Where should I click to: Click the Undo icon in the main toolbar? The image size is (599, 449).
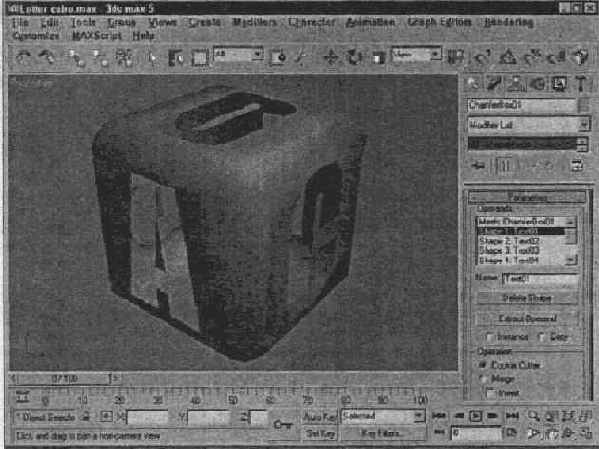(24, 57)
